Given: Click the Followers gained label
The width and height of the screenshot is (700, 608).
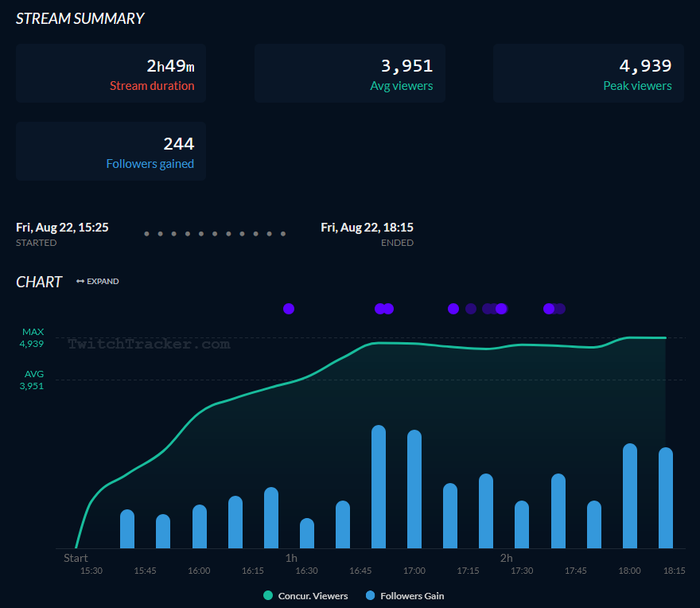Looking at the screenshot, I should [150, 164].
